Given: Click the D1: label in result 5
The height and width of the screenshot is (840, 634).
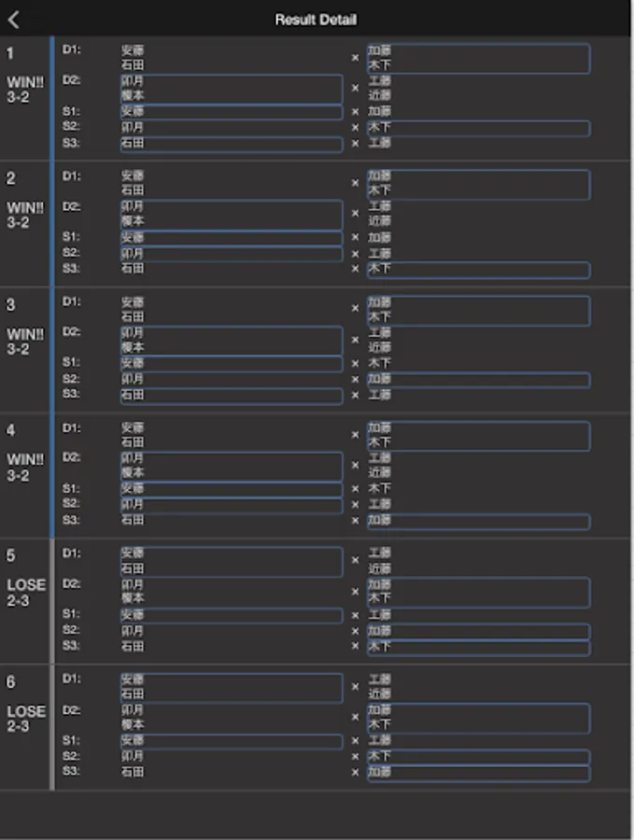Looking at the screenshot, I should coord(71,553).
